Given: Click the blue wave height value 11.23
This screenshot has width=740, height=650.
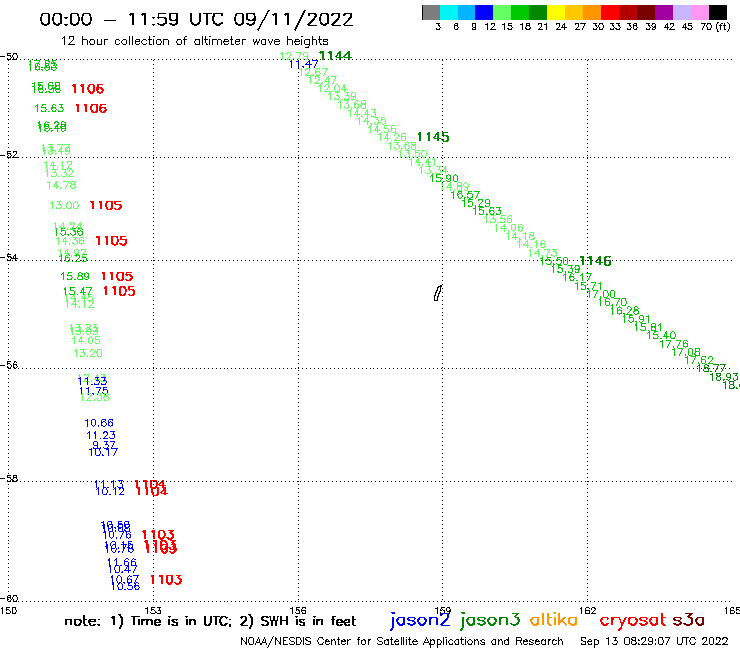Looking at the screenshot, I should click(101, 435).
